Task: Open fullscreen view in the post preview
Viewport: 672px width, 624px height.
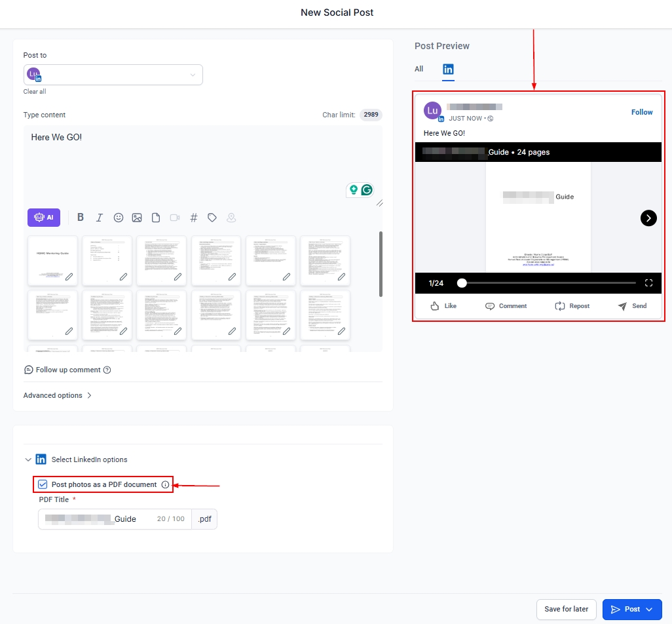Action: (x=648, y=283)
